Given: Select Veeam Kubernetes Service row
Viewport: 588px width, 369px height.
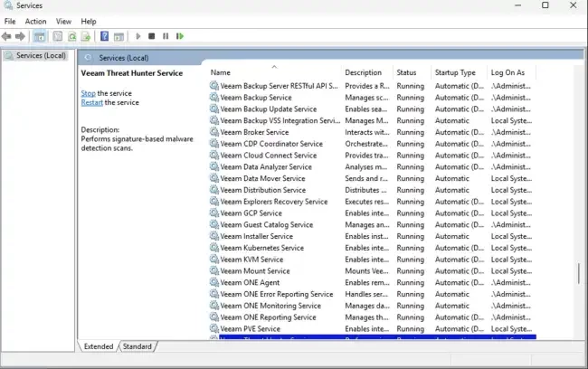Looking at the screenshot, I should coord(372,248).
